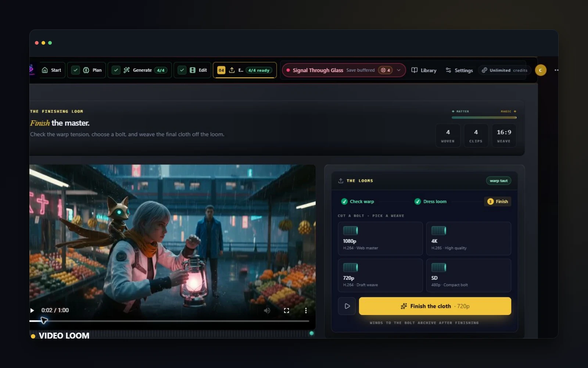Open the Generate step tab
The height and width of the screenshot is (368, 588).
(140, 70)
